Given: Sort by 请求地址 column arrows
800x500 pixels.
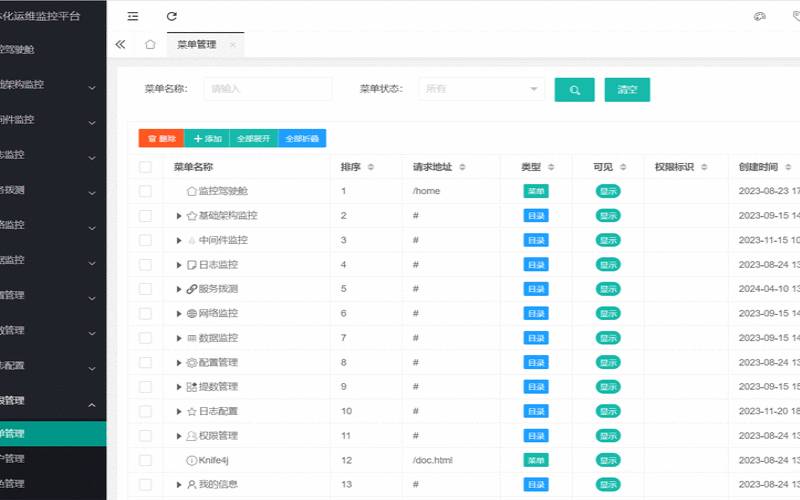Looking at the screenshot, I should (462, 167).
